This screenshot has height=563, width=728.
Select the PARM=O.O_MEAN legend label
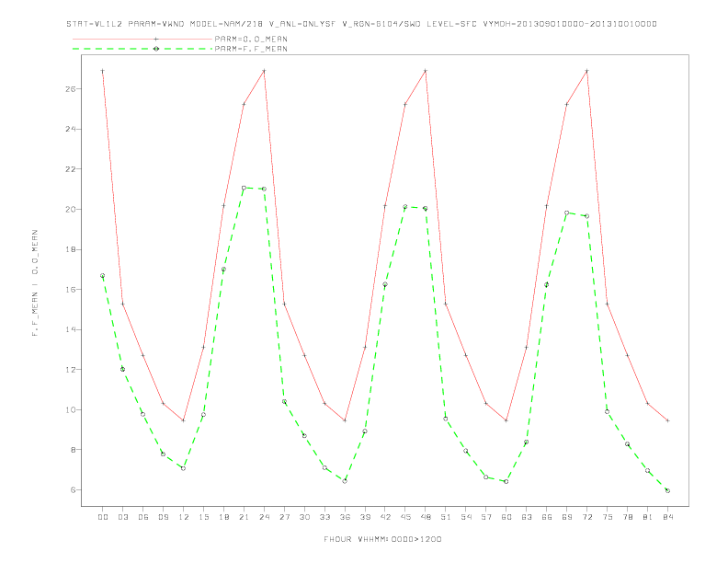[251, 39]
